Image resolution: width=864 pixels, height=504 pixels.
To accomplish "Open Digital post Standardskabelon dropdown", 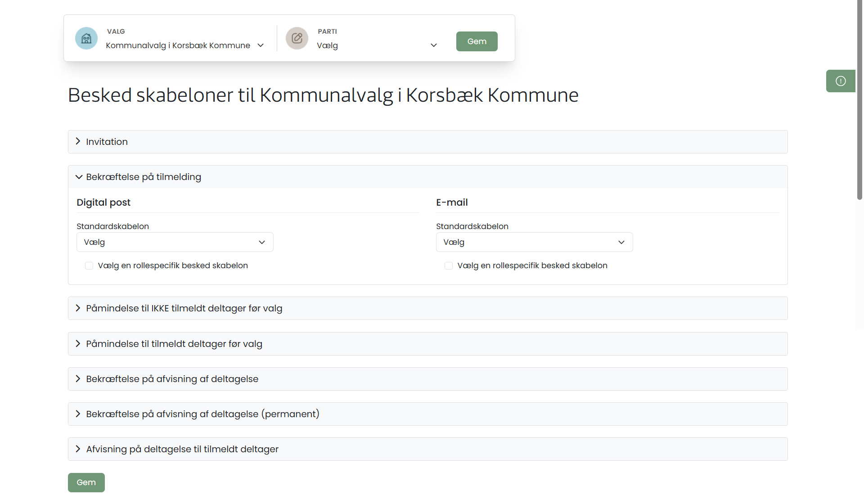I will coord(175,242).
